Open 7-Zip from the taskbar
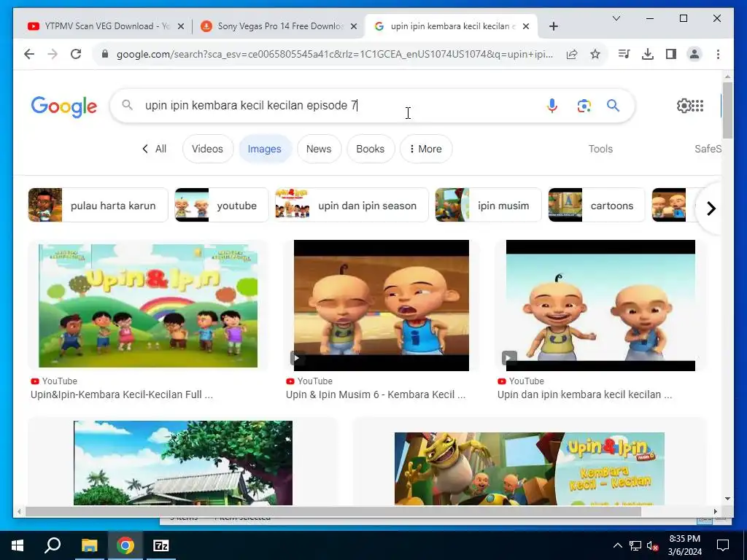Screen dimensions: 747x560 pyautogui.click(x=161, y=545)
